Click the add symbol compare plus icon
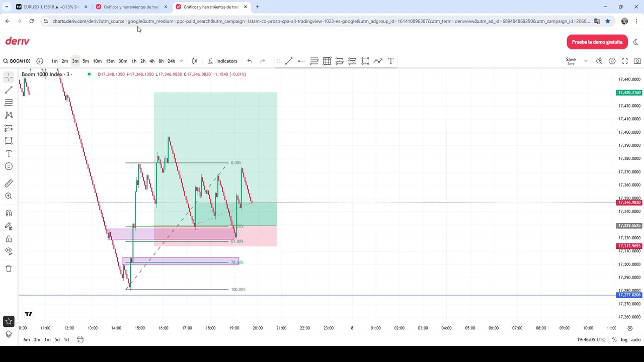Image resolution: width=644 pixels, height=362 pixels. [40, 61]
